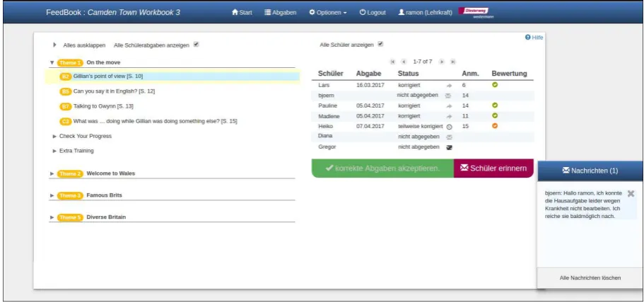
Task: Go to next page of student table
Action: 442,62
